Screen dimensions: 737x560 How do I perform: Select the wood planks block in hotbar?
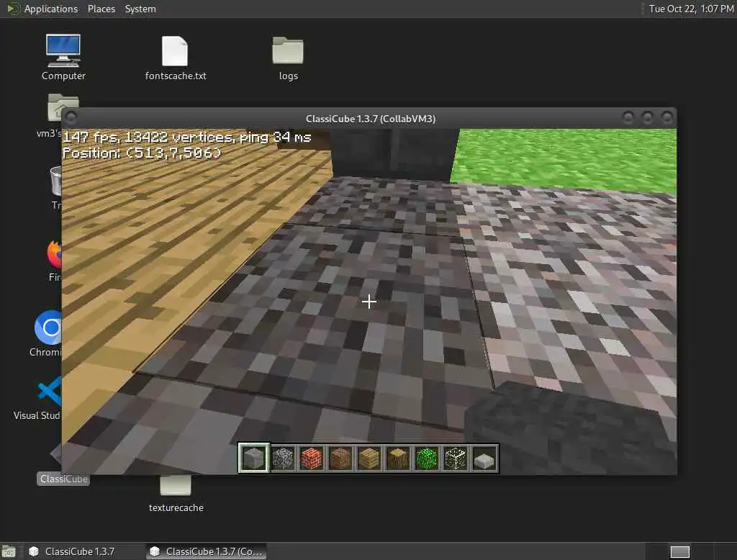click(x=369, y=459)
